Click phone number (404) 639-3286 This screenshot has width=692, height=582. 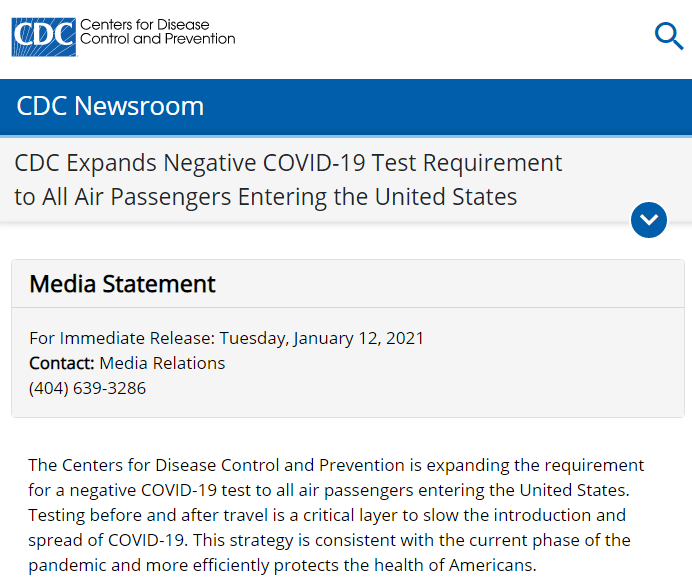87,388
